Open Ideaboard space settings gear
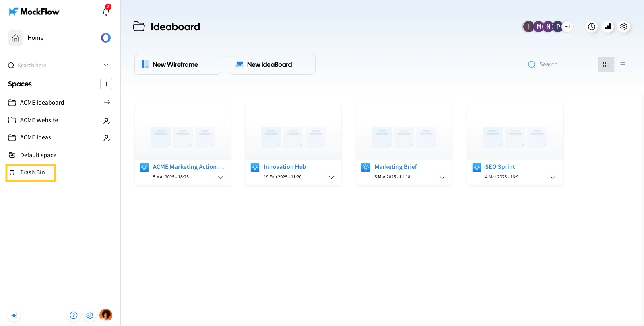 624,27
